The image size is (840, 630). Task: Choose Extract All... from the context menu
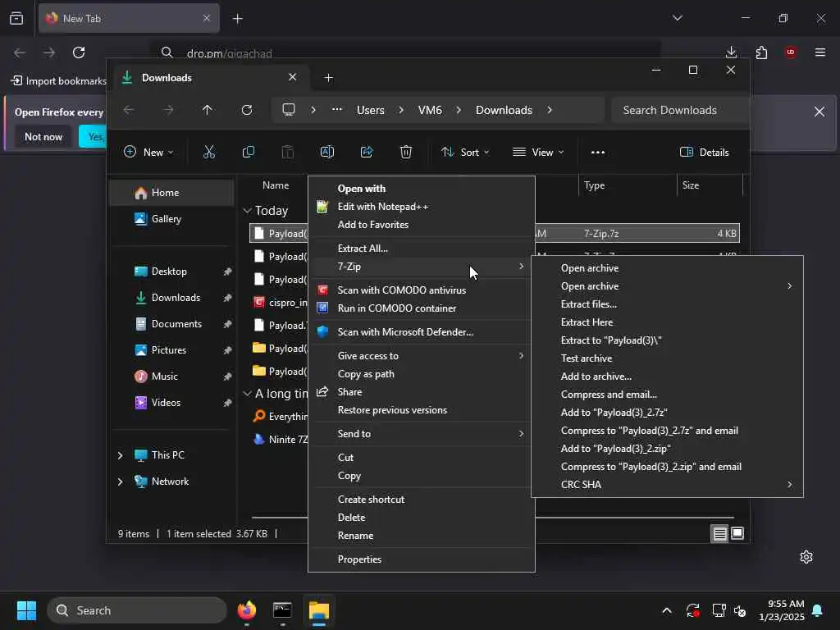(x=422, y=249)
